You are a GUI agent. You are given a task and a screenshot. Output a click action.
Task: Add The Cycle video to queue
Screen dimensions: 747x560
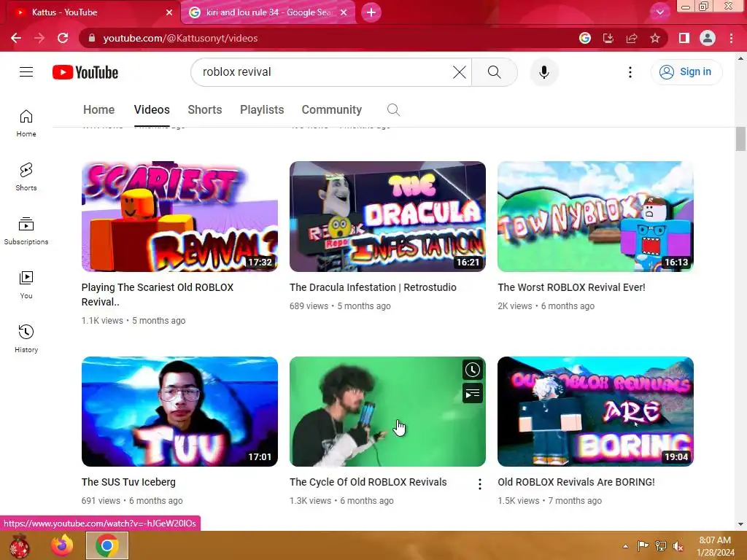pyautogui.click(x=473, y=393)
